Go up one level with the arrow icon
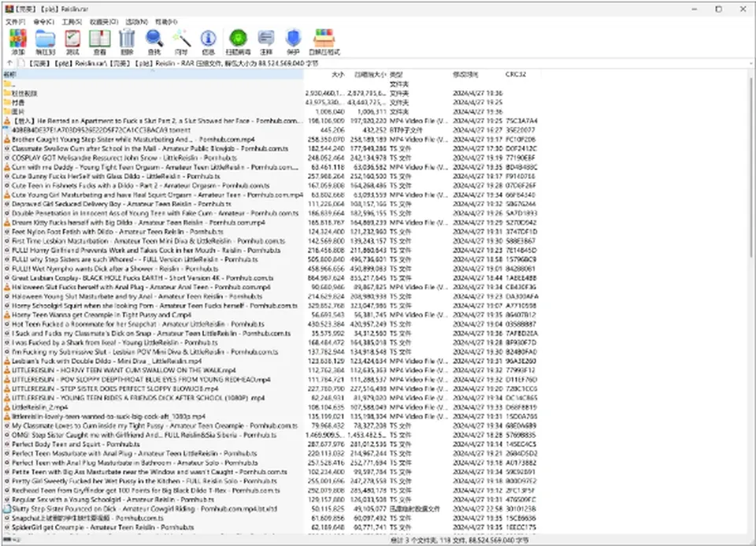 coord(9,63)
